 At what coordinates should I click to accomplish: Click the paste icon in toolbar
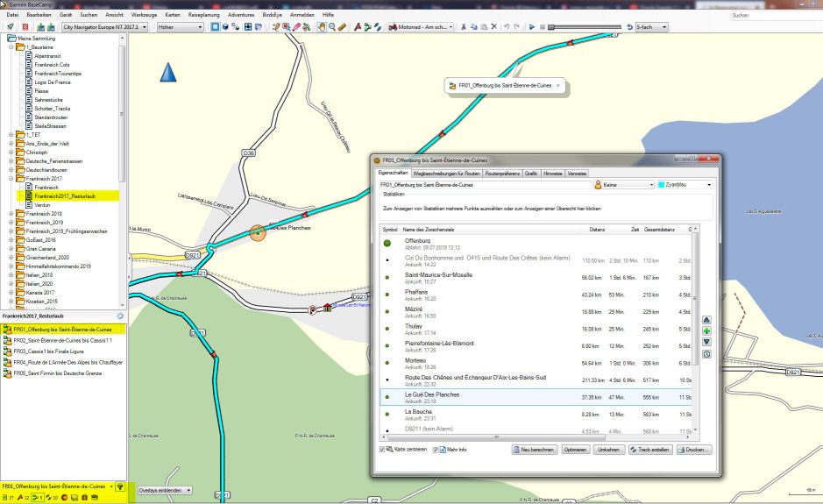click(484, 27)
